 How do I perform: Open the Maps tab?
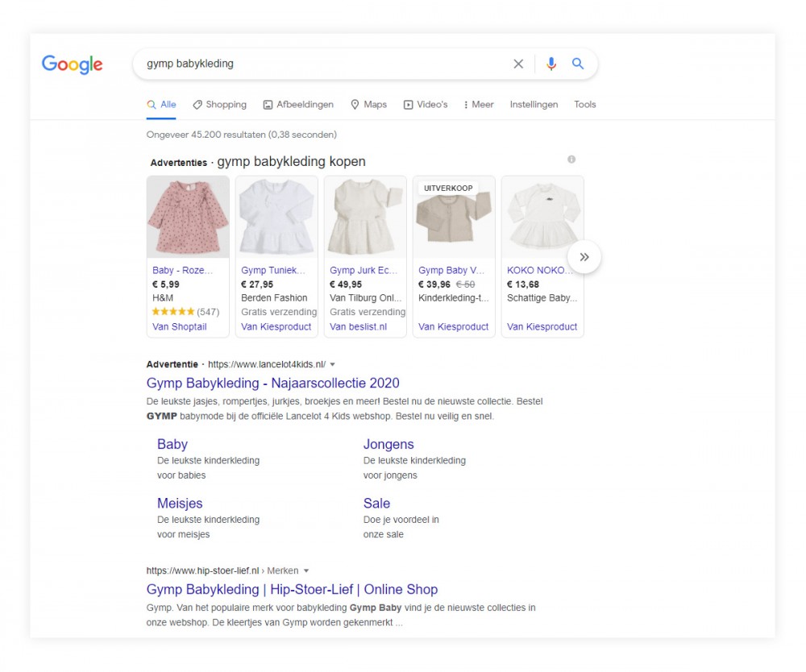(368, 104)
